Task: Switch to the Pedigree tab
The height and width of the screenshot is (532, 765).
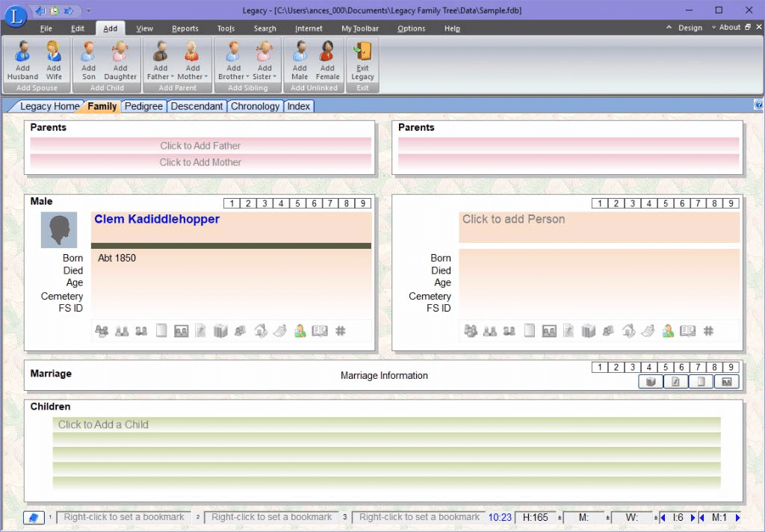Action: pos(143,106)
